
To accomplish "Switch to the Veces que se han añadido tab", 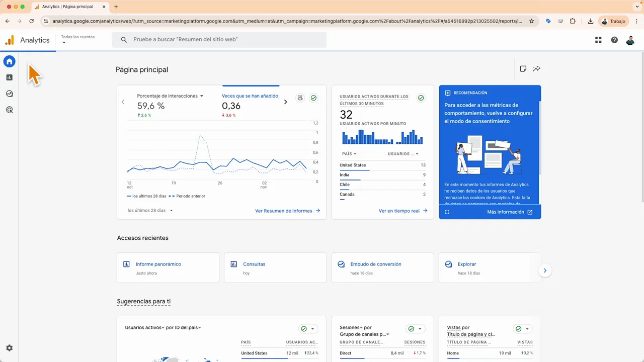I will 250,96.
